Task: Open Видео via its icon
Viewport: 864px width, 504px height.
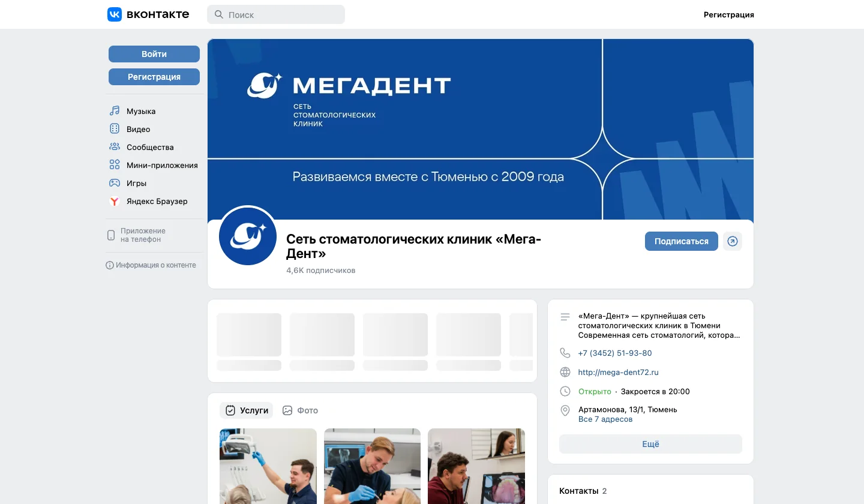Action: click(115, 129)
